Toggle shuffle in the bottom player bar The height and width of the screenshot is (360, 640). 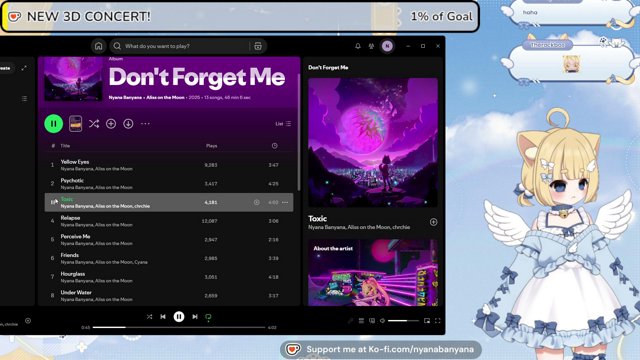149,317
